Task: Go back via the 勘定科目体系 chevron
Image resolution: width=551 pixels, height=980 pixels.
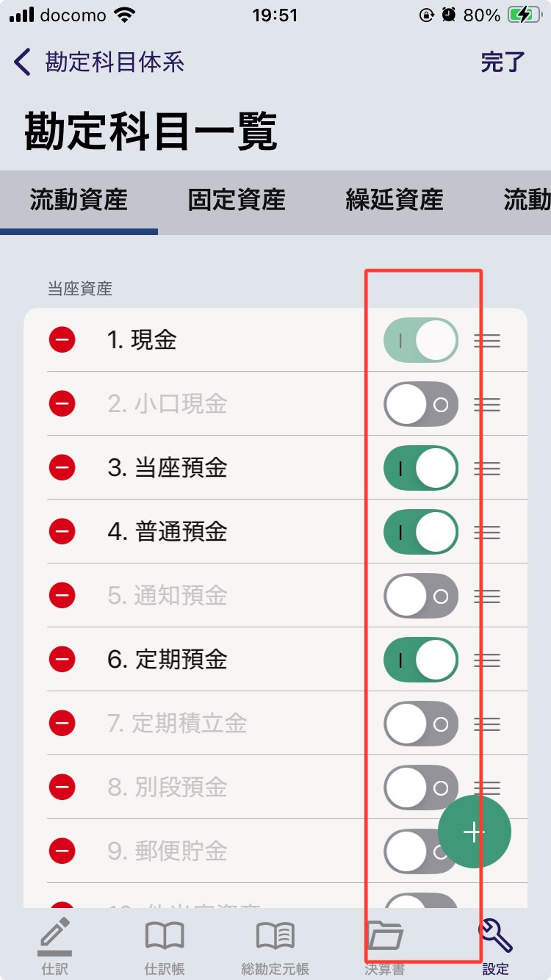Action: (24, 62)
